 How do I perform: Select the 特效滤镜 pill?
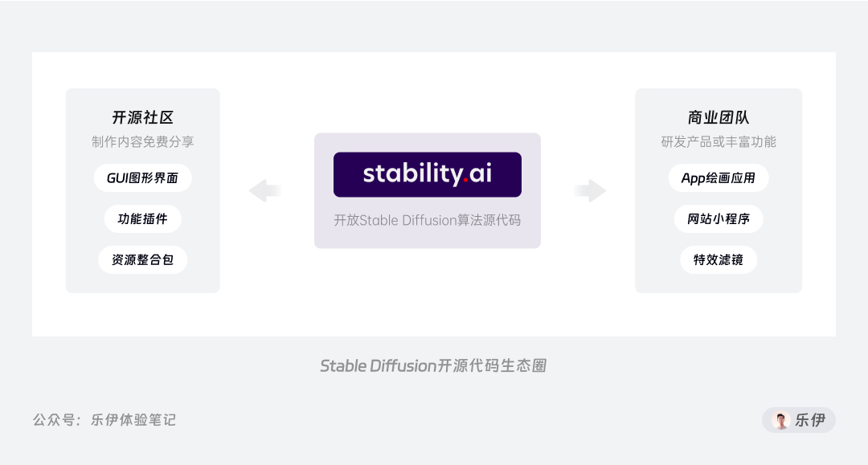tap(719, 260)
